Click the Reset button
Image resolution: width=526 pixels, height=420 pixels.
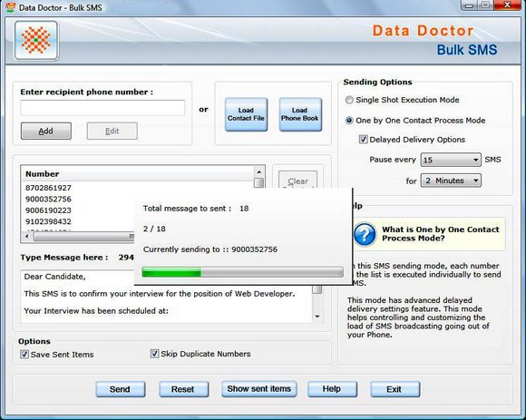183,389
